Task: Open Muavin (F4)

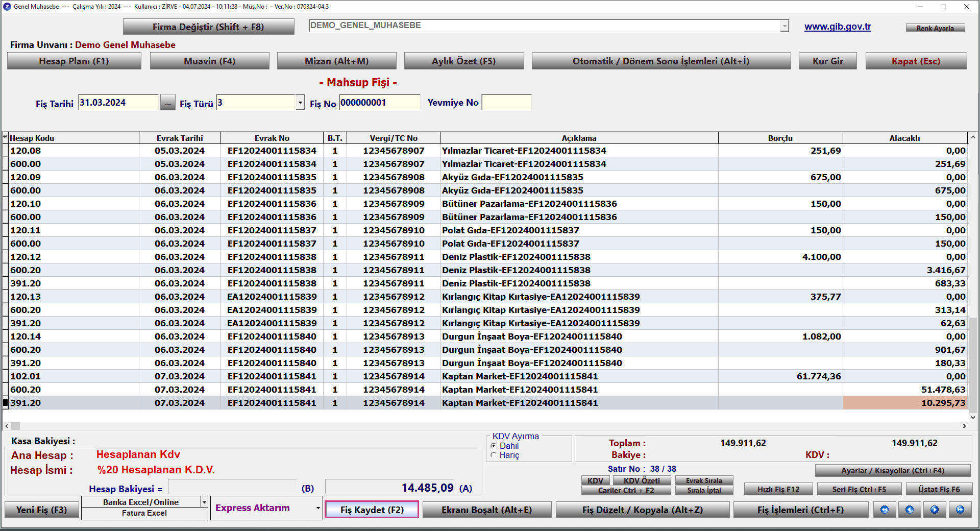Action: [209, 61]
